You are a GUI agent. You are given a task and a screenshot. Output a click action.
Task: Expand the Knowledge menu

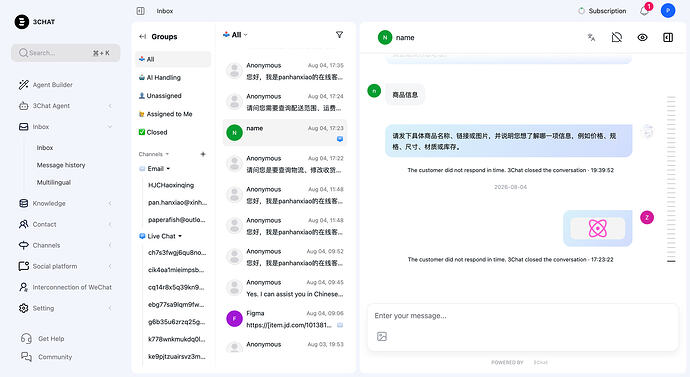pos(66,203)
